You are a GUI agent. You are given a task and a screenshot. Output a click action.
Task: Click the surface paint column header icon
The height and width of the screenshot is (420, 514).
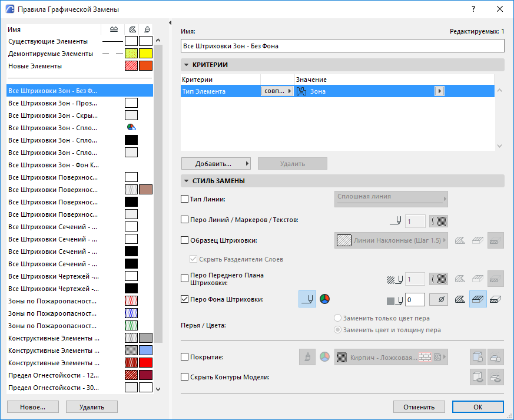click(147, 29)
